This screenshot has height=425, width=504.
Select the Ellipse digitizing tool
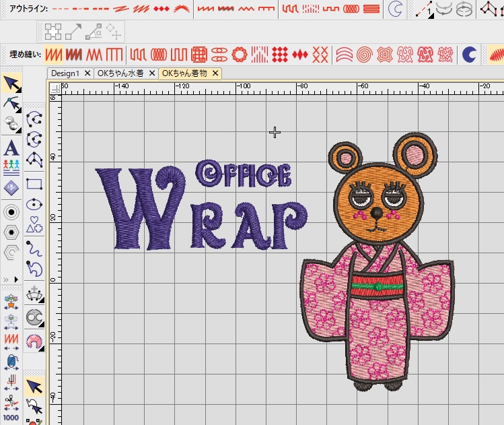coord(34,204)
